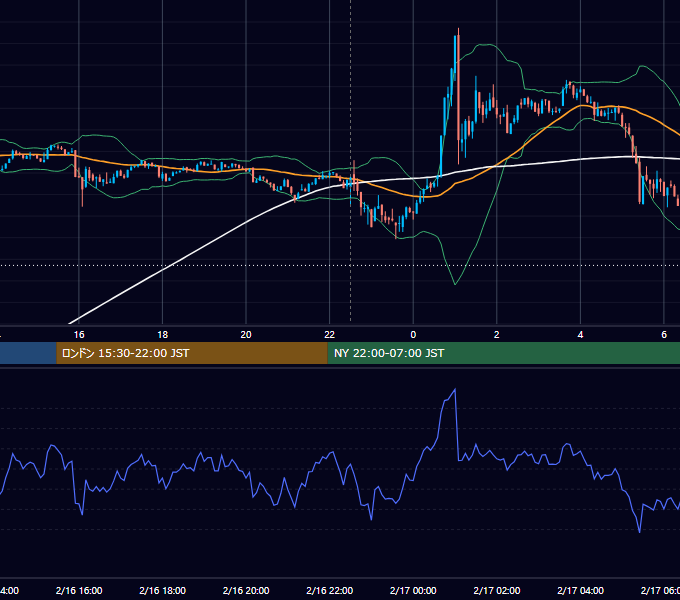This screenshot has height=600, width=680.
Task: Click the 0 hour label on chart axis
Action: (413, 335)
